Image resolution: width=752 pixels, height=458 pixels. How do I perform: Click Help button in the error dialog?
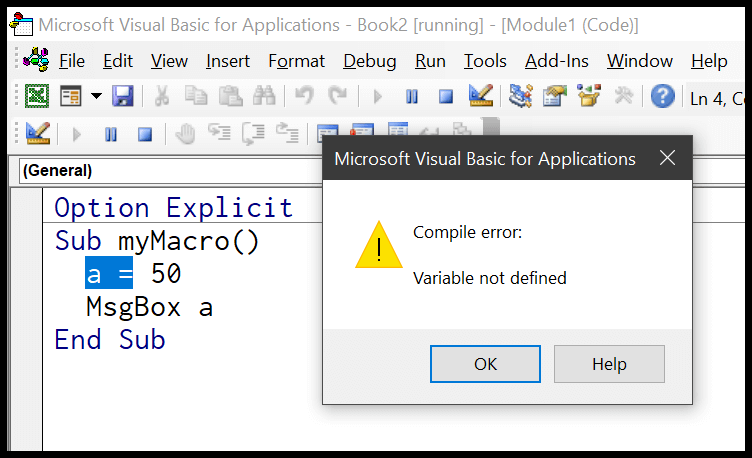click(609, 364)
